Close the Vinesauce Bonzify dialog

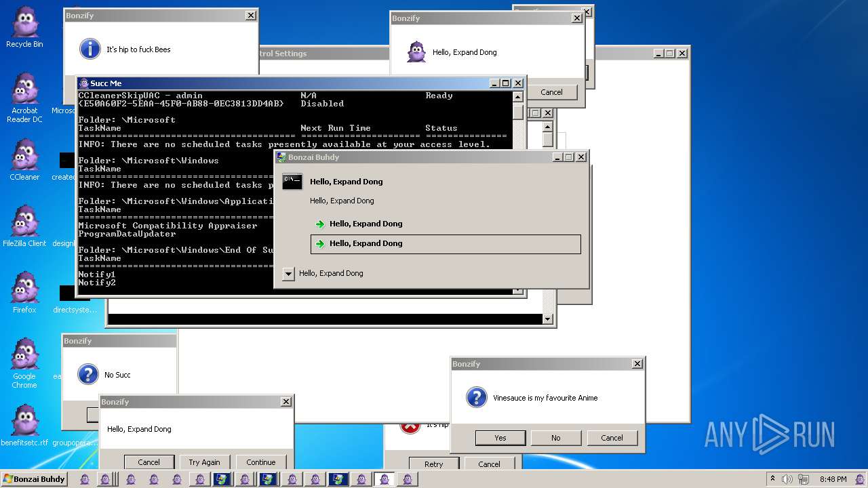point(637,364)
